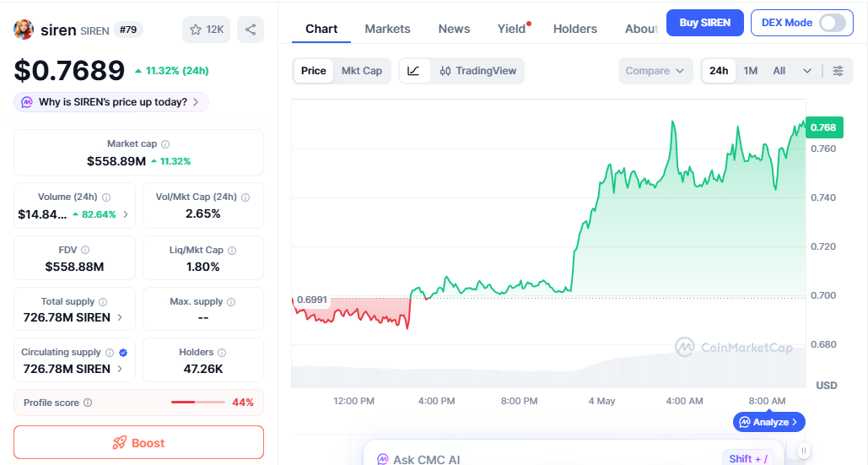868x465 pixels.
Task: Click info icon next to Profile score
Action: click(x=88, y=403)
